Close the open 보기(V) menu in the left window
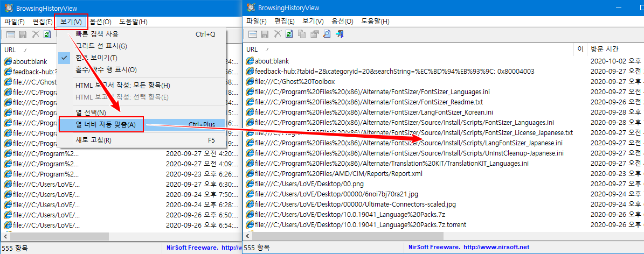 [x=71, y=22]
